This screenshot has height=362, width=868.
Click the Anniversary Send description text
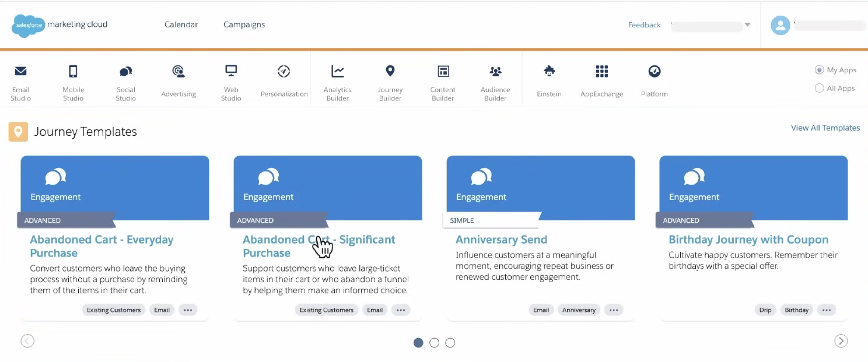535,266
